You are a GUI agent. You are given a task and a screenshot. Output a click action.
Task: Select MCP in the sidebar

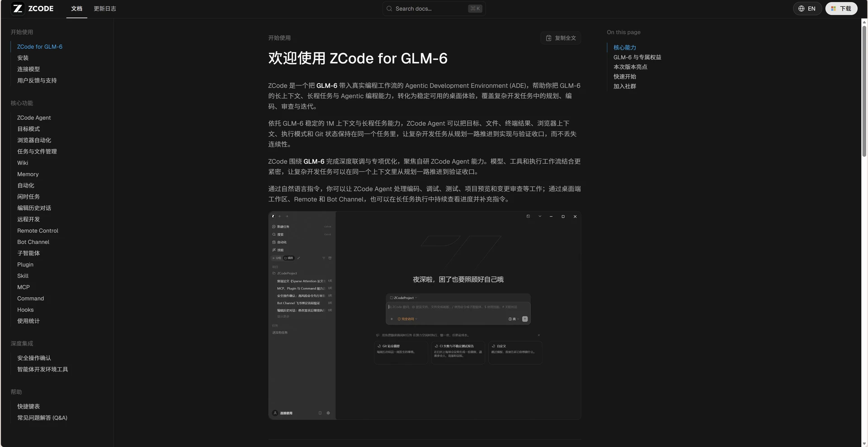[24, 287]
